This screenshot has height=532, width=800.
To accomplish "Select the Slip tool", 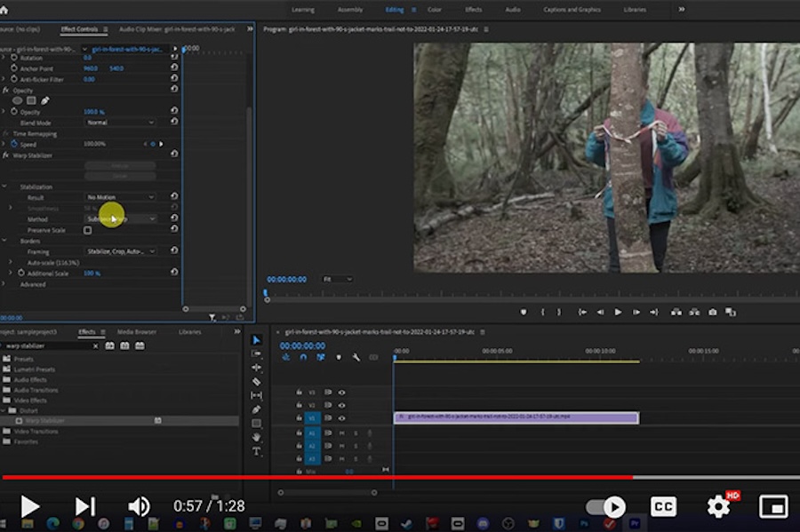I will (257, 395).
